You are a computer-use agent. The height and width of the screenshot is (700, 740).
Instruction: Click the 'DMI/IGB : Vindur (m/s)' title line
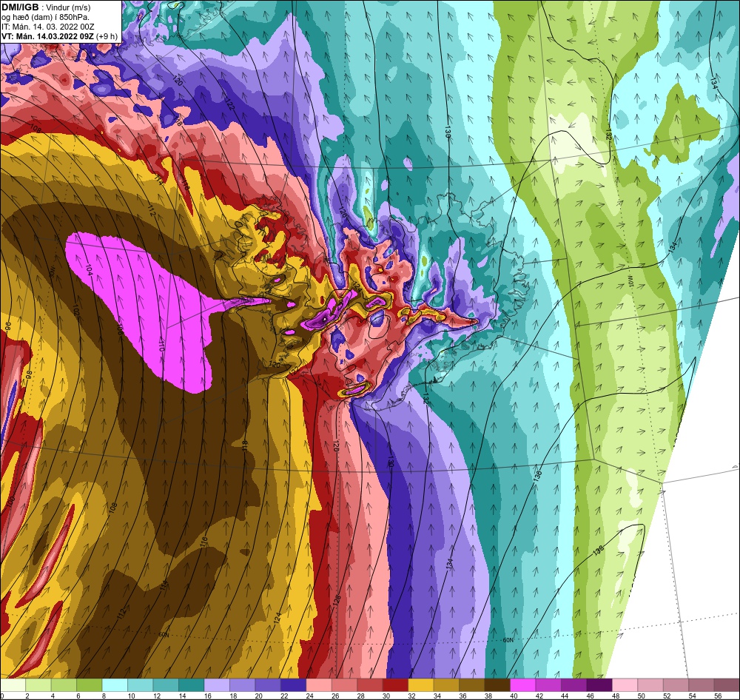click(46, 7)
